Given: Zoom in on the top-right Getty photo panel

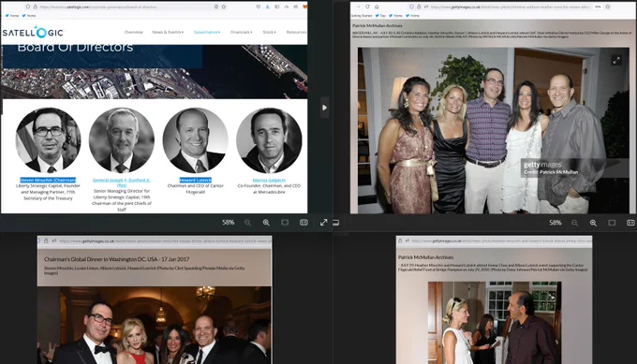Looking at the screenshot, I should pyautogui.click(x=593, y=223).
